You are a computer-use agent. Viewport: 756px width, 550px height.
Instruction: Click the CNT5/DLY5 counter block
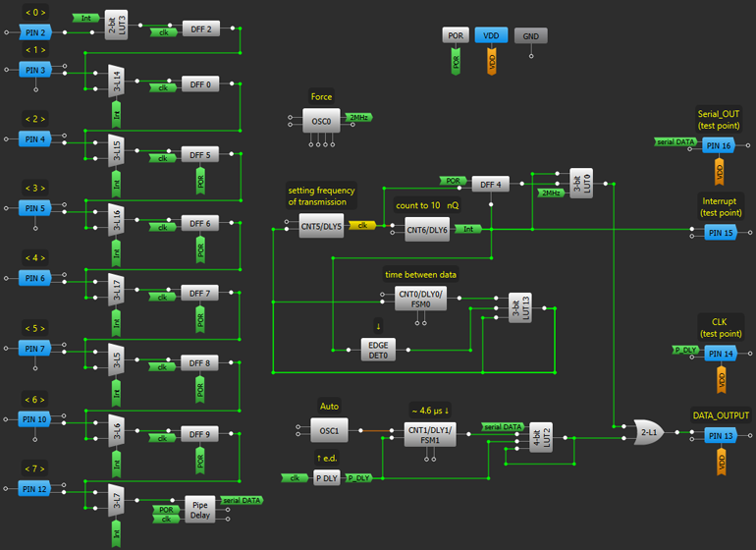pos(321,227)
